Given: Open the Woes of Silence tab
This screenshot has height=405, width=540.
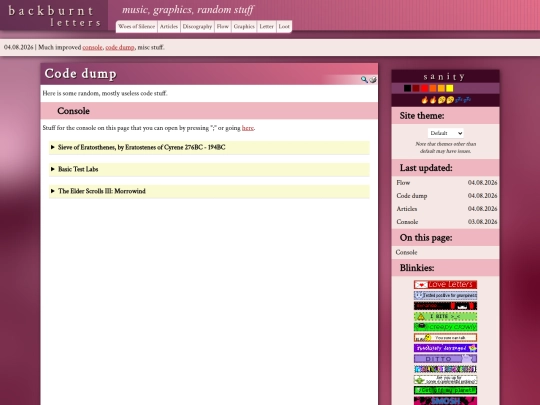Looking at the screenshot, I should [136, 27].
